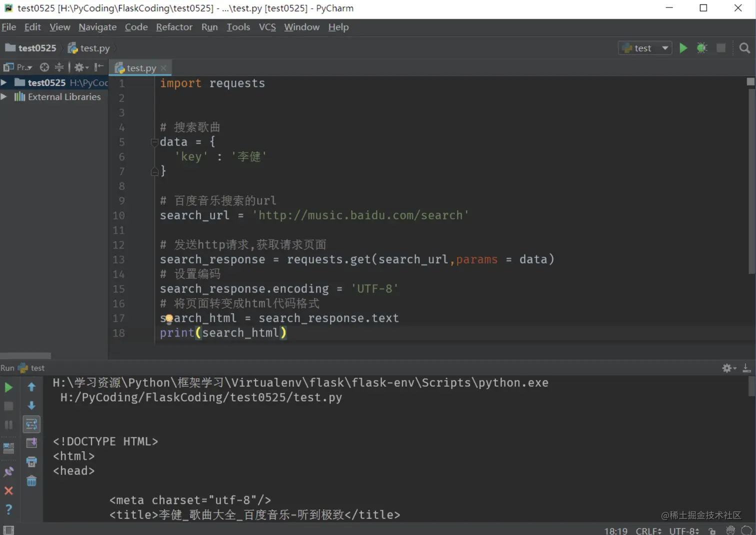Open the Code menu
The image size is (756, 535).
(136, 27)
